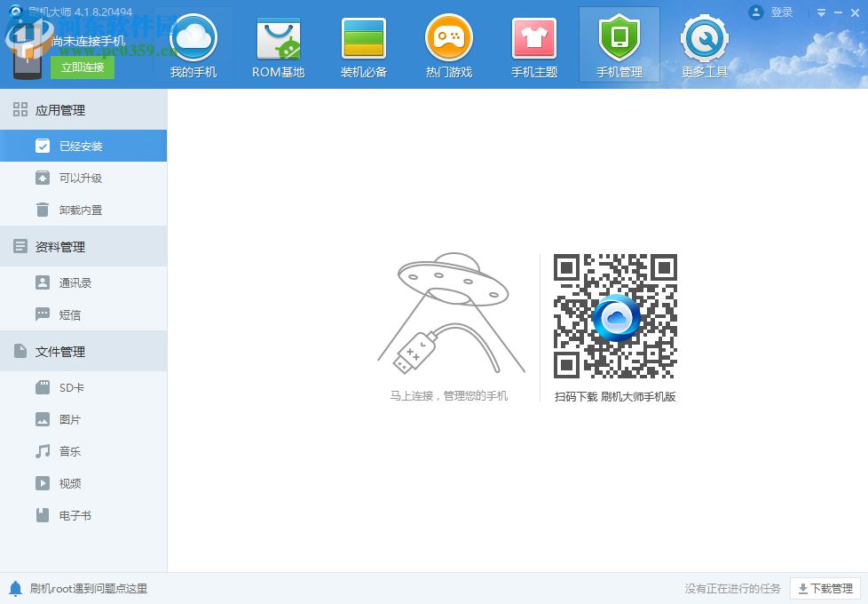Image resolution: width=868 pixels, height=604 pixels.
Task: Open 电子书 e-book item
Action: click(x=83, y=515)
